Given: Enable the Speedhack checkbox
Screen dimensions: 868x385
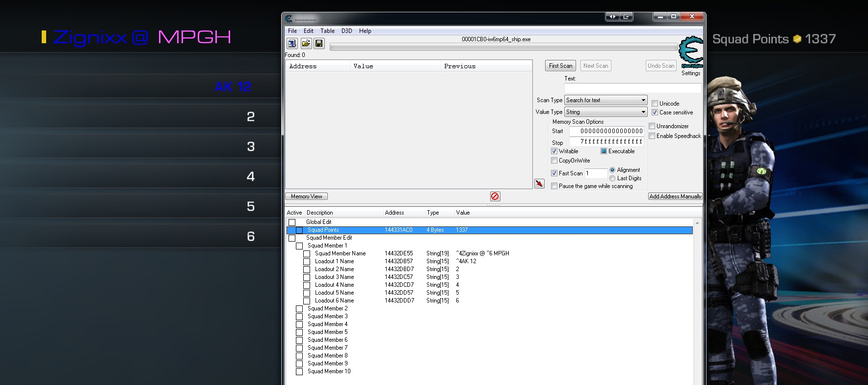Looking at the screenshot, I should (652, 136).
